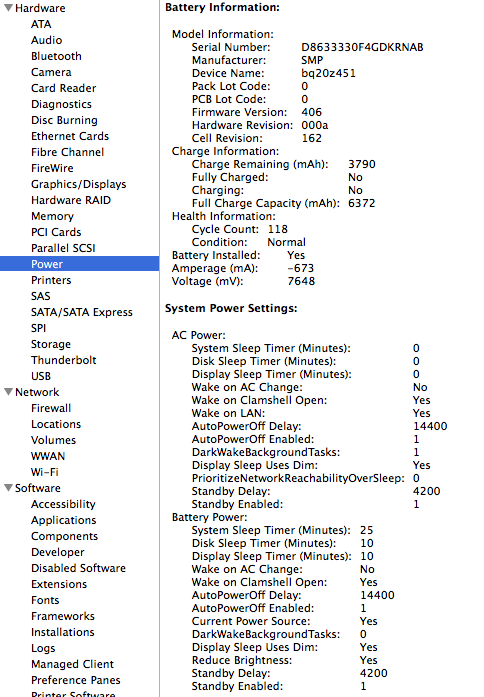This screenshot has width=484, height=697.
Task: Select SPI in the sidebar
Action: pyautogui.click(x=38, y=328)
